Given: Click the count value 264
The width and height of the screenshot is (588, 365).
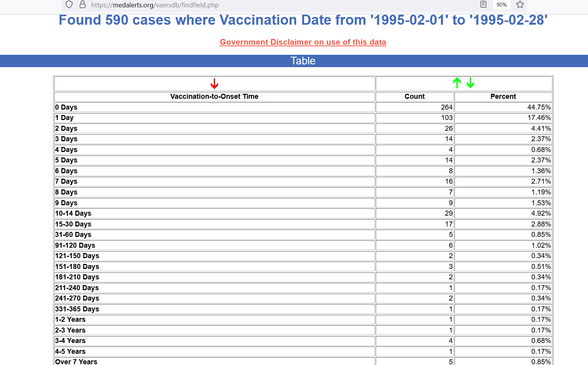Looking at the screenshot, I should (x=447, y=107).
